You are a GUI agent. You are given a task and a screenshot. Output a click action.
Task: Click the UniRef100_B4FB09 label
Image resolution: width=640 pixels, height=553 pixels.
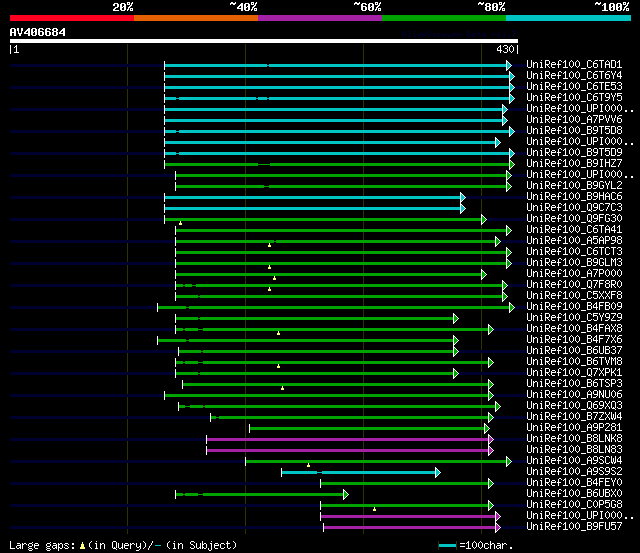[574, 306]
